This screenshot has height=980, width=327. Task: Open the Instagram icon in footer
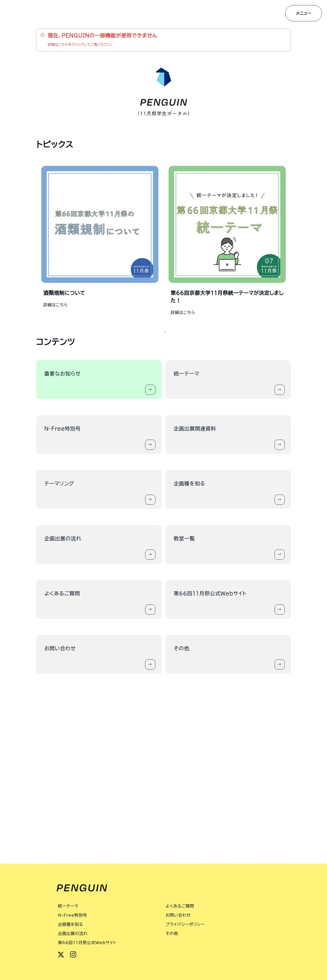73,955
